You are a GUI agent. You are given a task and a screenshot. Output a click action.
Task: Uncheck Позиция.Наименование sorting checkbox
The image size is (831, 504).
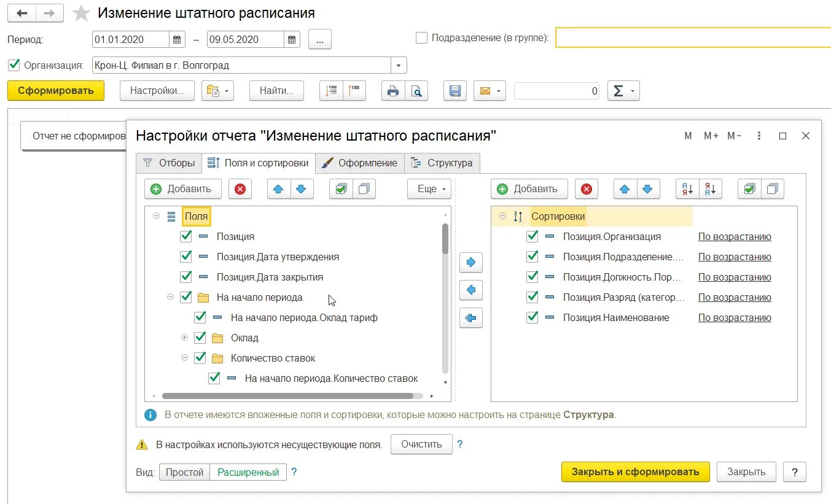(x=533, y=317)
